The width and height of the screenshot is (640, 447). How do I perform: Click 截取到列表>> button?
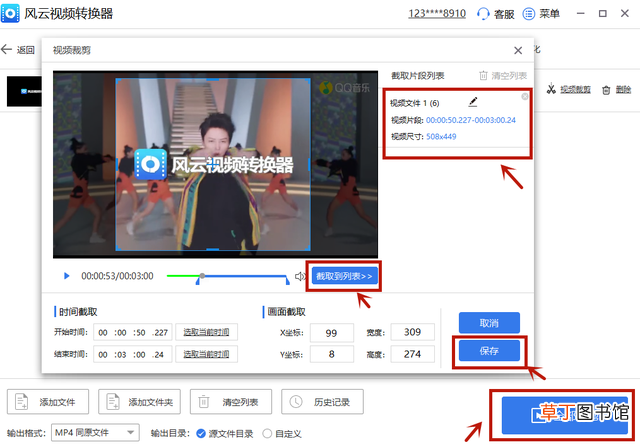(344, 276)
